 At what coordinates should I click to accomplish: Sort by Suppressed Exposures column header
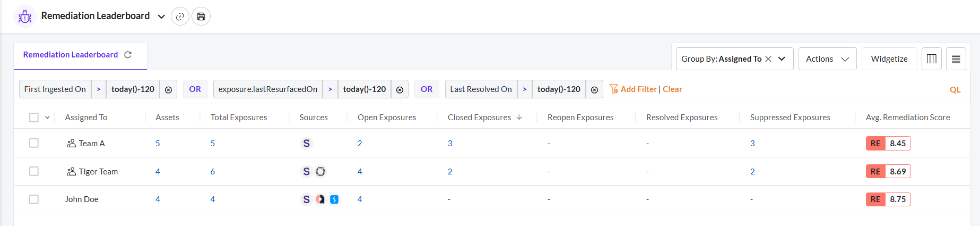pos(790,118)
